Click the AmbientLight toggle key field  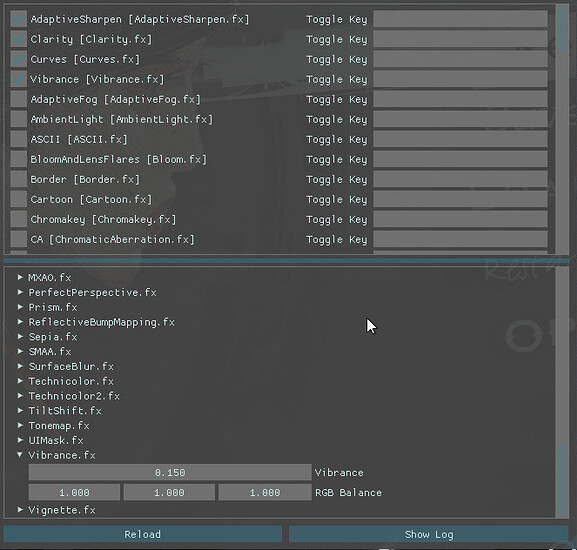[460, 119]
